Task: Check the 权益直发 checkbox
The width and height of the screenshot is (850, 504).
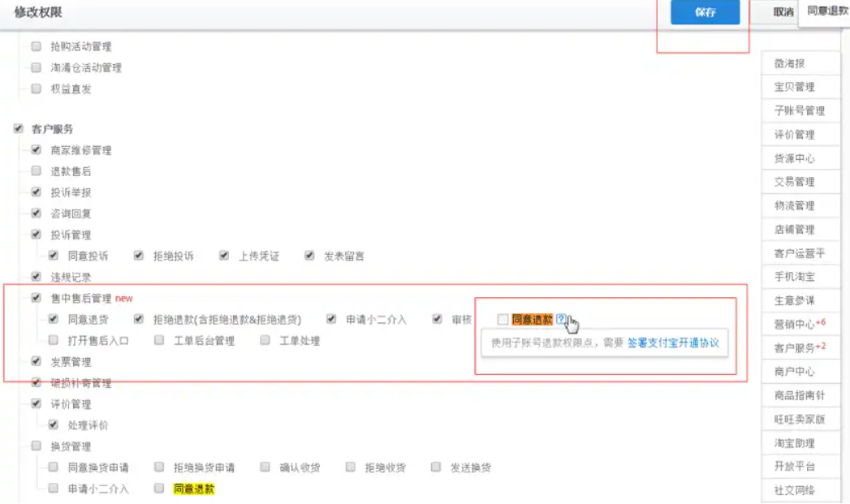Action: pyautogui.click(x=36, y=88)
